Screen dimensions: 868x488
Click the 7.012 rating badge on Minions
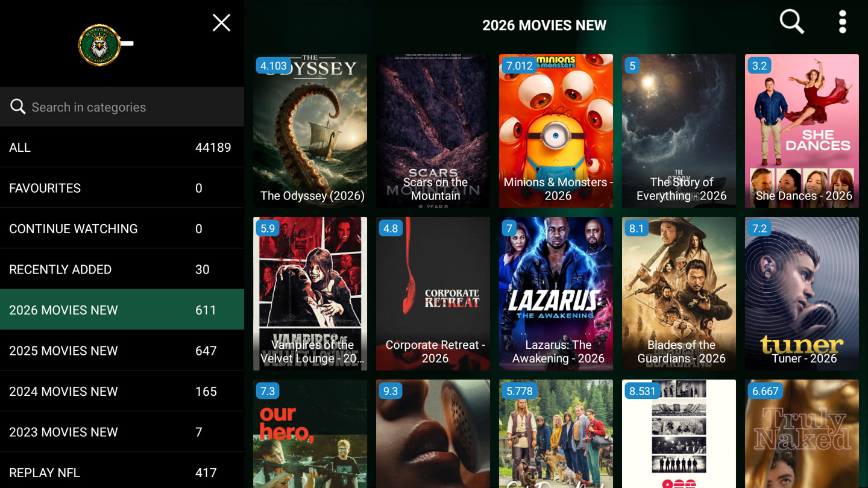(x=520, y=66)
